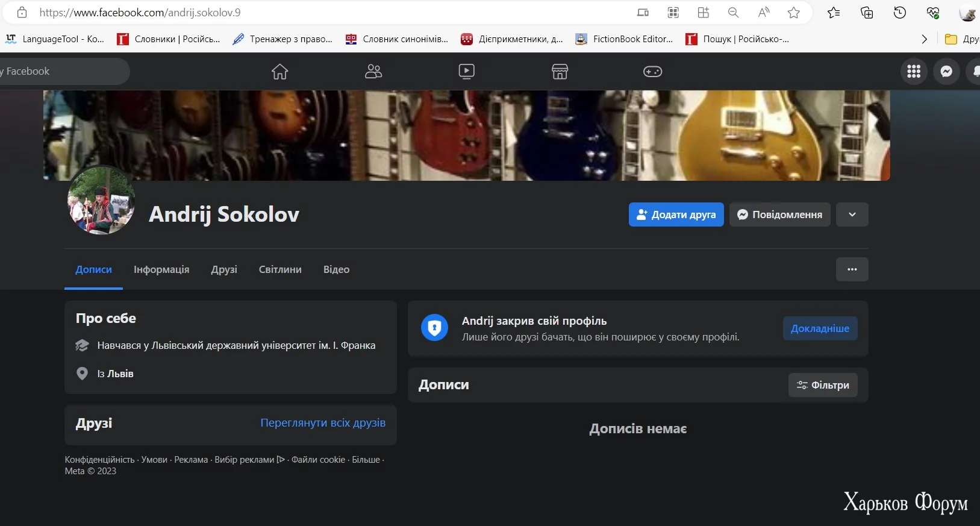This screenshot has width=980, height=526.
Task: Open Andrij Sokolov profile picture
Action: 101,201
